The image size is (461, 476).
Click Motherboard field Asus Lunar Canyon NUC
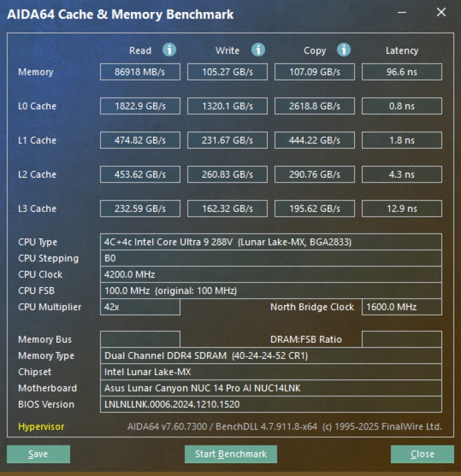tap(271, 388)
